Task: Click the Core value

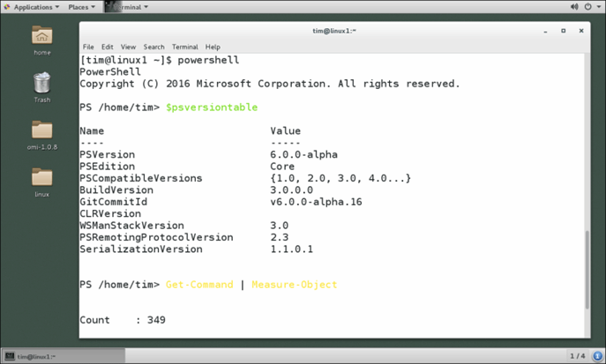Action: (282, 167)
